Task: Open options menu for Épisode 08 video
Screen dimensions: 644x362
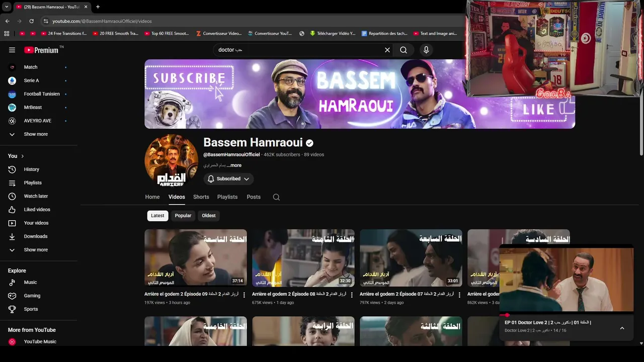Action: 352,295
